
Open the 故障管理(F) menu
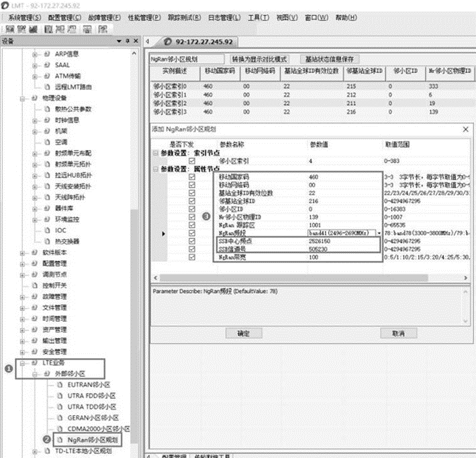(105, 17)
